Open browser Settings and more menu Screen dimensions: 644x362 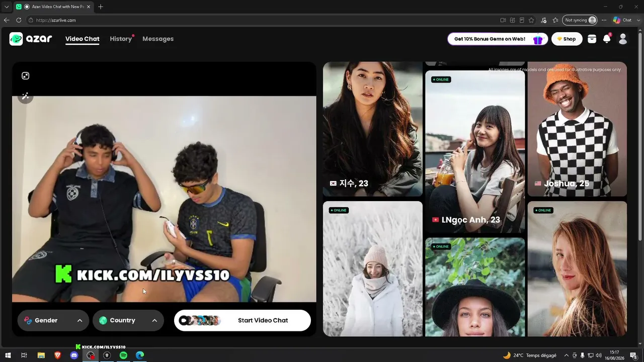(604, 20)
